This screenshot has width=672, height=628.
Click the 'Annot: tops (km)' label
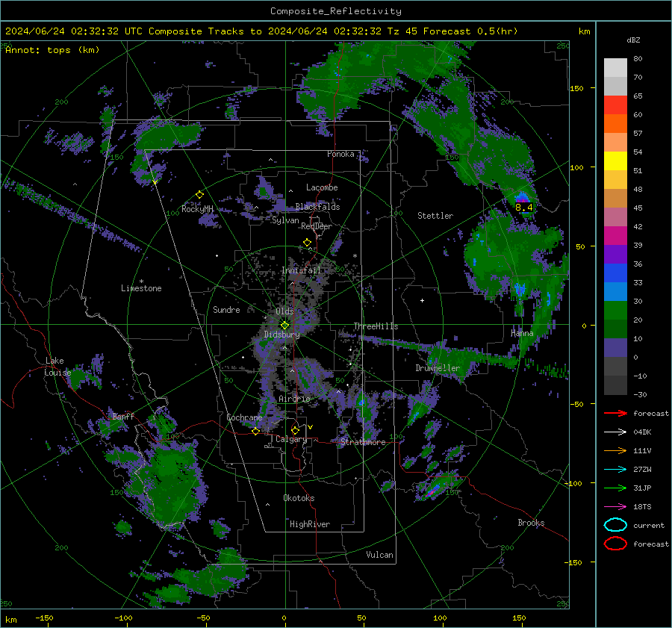click(52, 50)
